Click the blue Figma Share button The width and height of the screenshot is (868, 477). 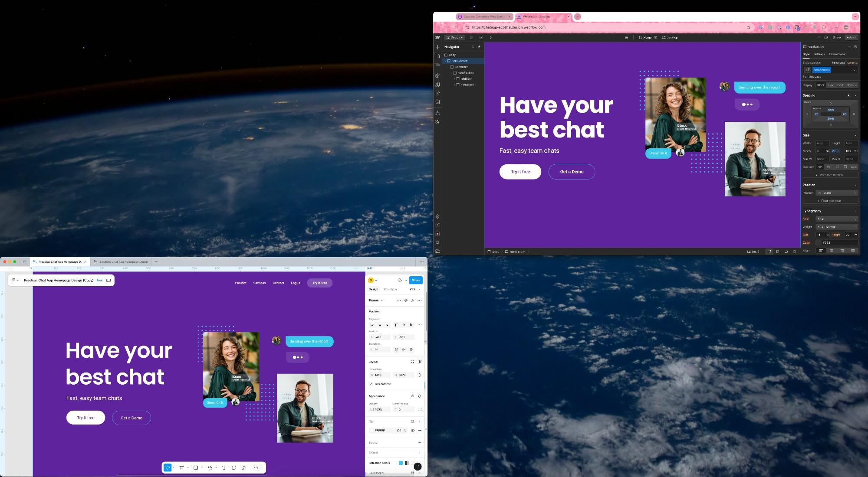pyautogui.click(x=416, y=280)
